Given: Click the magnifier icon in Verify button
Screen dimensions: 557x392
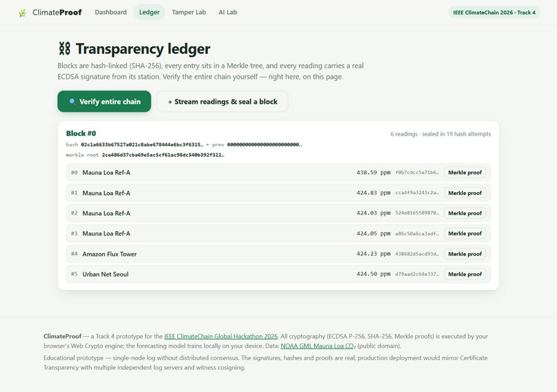Looking at the screenshot, I should (x=73, y=102).
